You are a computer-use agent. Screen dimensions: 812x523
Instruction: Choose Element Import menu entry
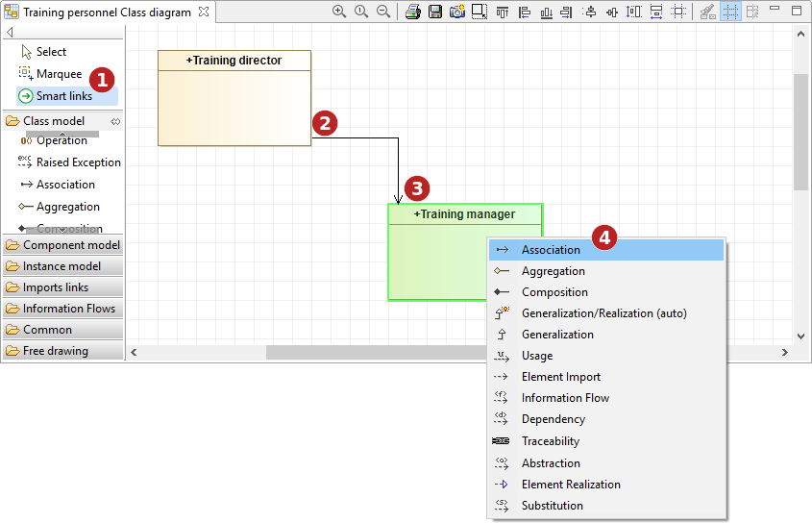point(606,377)
